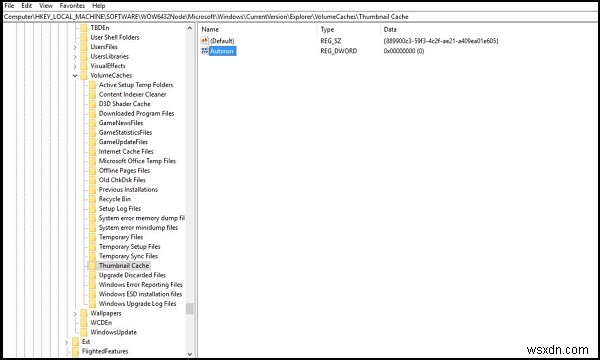Click the WCDEn folder icon
This screenshot has height=360, width=600.
click(84, 323)
